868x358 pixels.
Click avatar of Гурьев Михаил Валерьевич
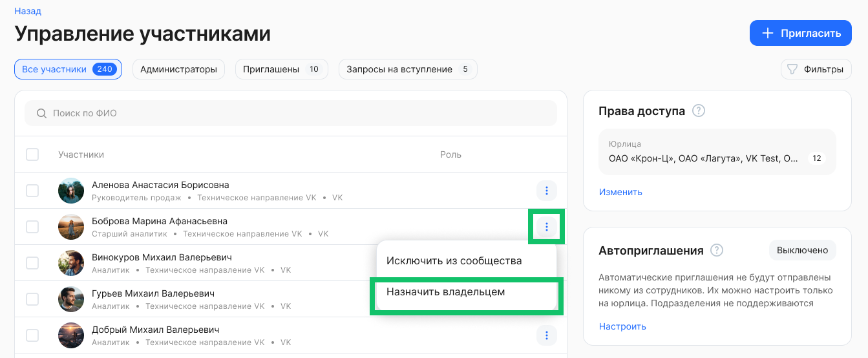(71, 299)
